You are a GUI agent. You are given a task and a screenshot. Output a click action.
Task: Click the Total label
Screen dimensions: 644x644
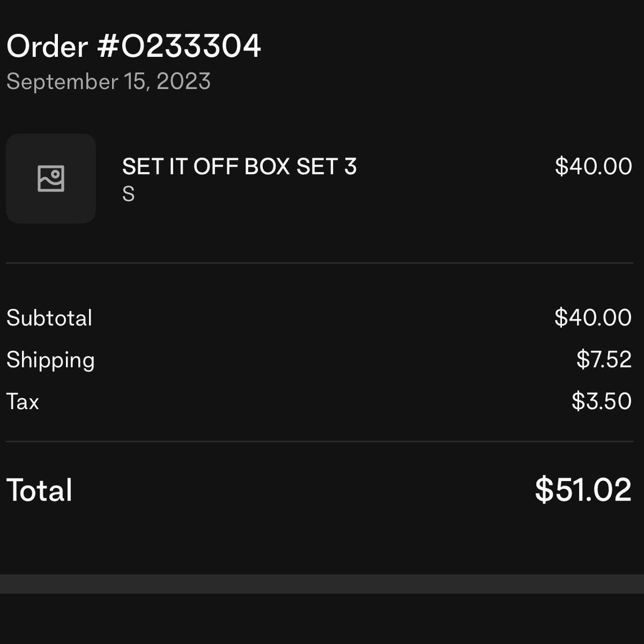pos(39,490)
